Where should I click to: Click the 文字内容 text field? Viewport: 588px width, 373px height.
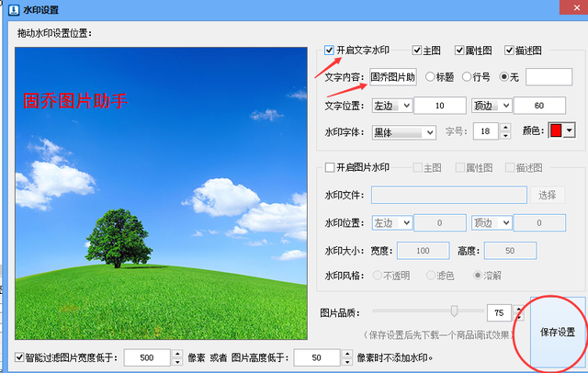393,77
